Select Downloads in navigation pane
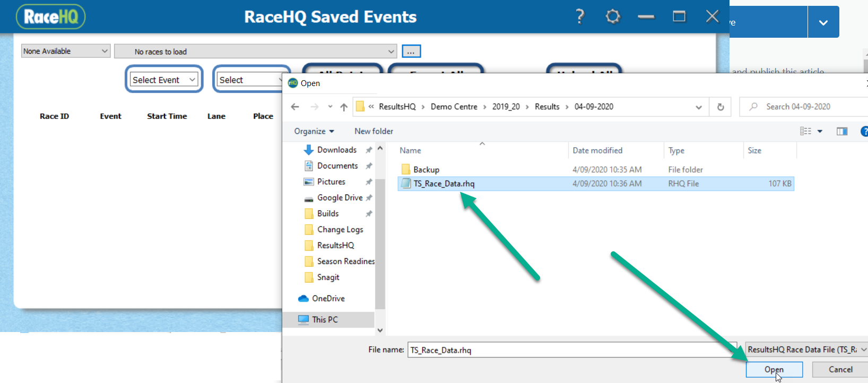 (x=336, y=150)
